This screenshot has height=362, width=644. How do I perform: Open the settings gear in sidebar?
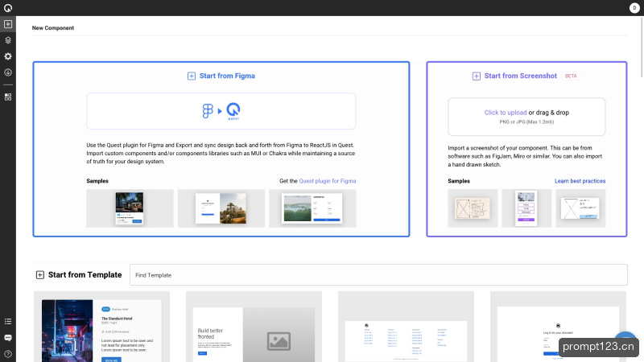(x=8, y=56)
